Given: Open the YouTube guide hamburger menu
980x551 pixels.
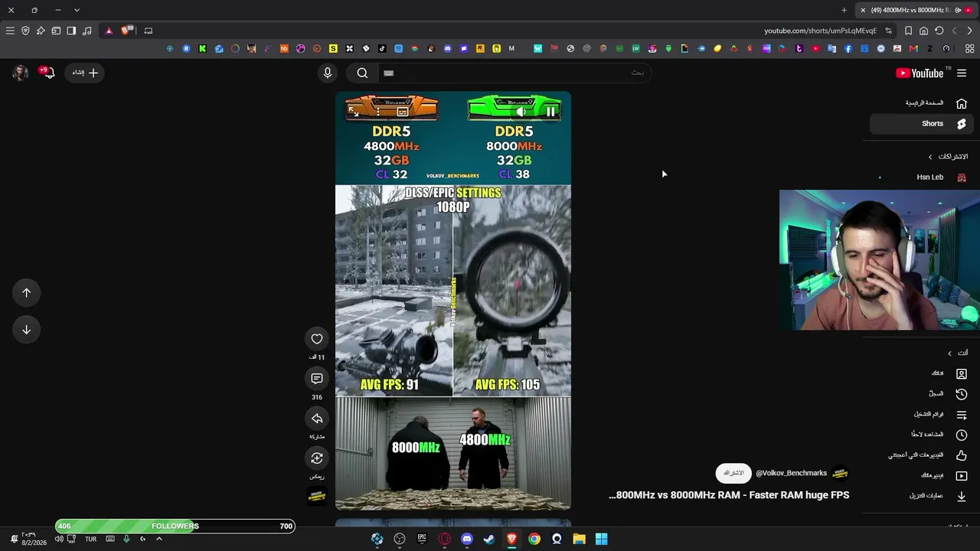Looking at the screenshot, I should (x=962, y=73).
